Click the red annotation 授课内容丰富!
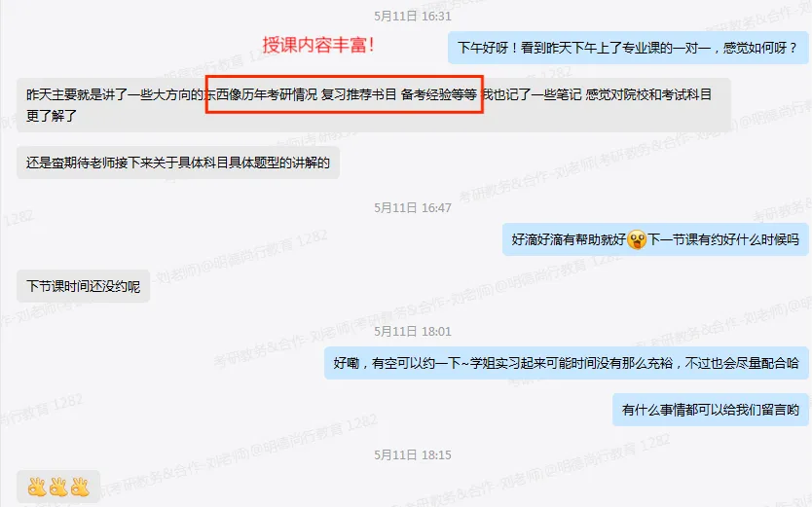Image resolution: width=812 pixels, height=507 pixels. pos(318,45)
